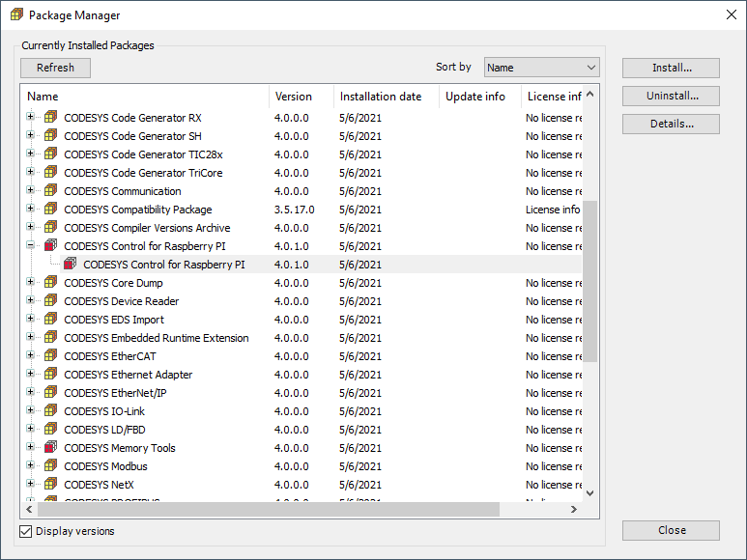The image size is (747, 560).
Task: Click the red Raspberry PI parent package icon
Action: [x=51, y=246]
